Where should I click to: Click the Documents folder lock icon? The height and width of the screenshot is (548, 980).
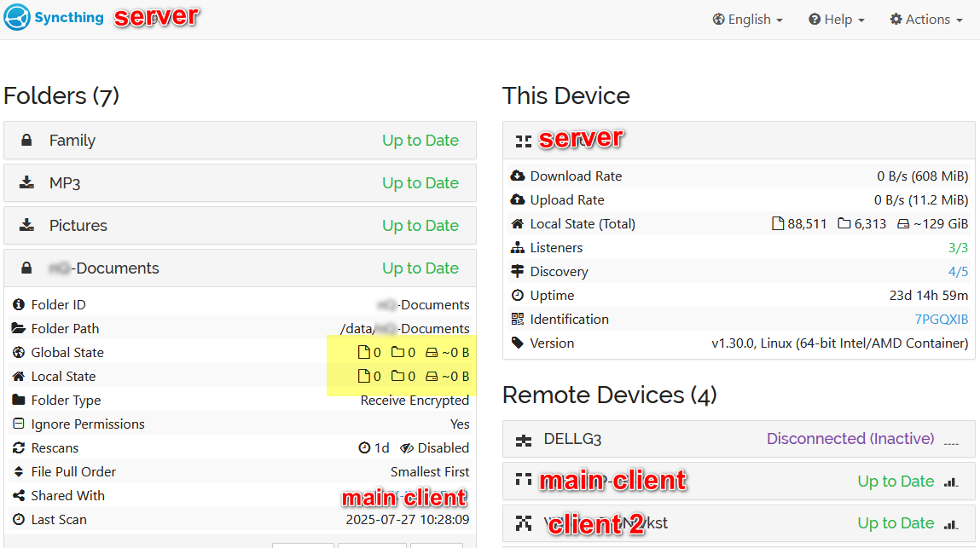(26, 268)
